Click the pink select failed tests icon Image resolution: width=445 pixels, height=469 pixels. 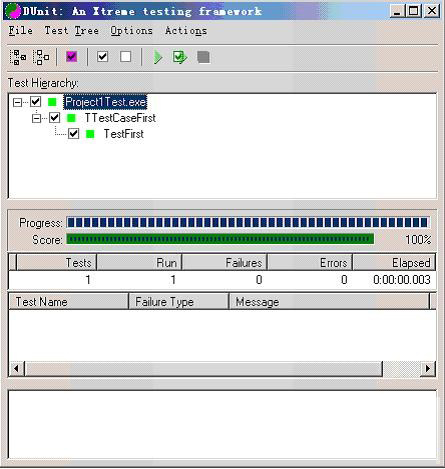(71, 57)
